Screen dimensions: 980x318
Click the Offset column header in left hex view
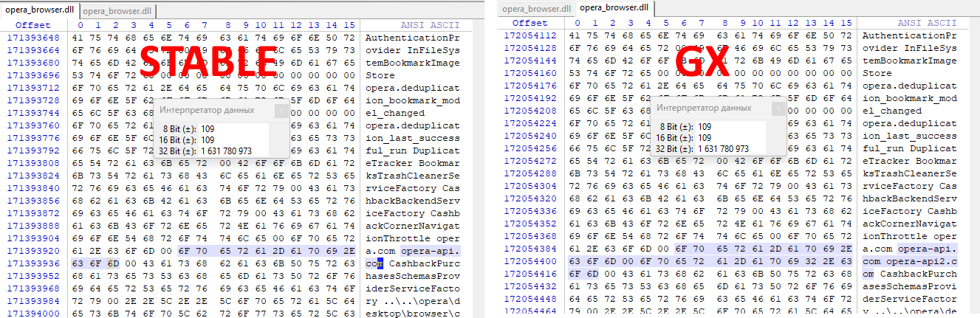click(x=33, y=24)
